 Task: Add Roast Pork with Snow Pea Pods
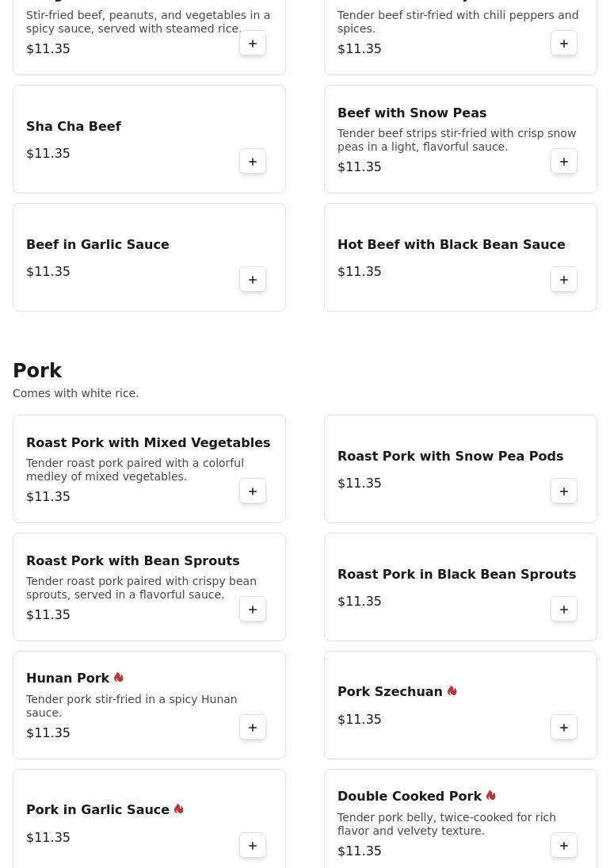tap(564, 491)
